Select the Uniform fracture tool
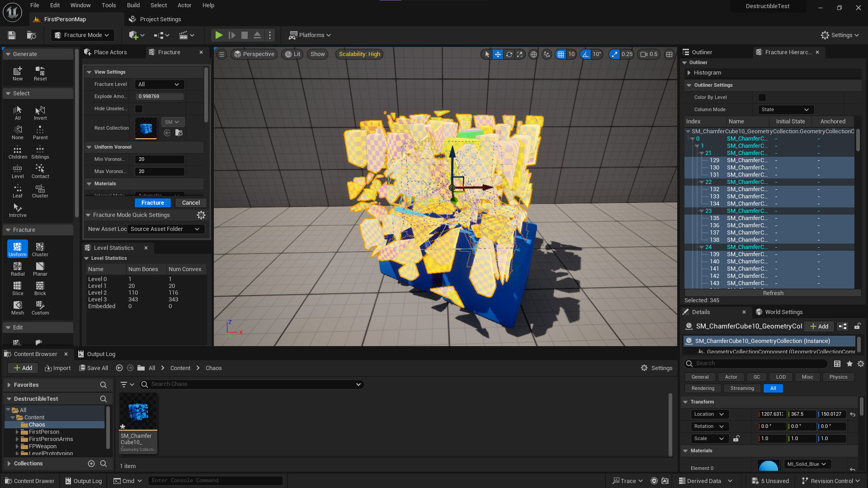 pos(18,249)
